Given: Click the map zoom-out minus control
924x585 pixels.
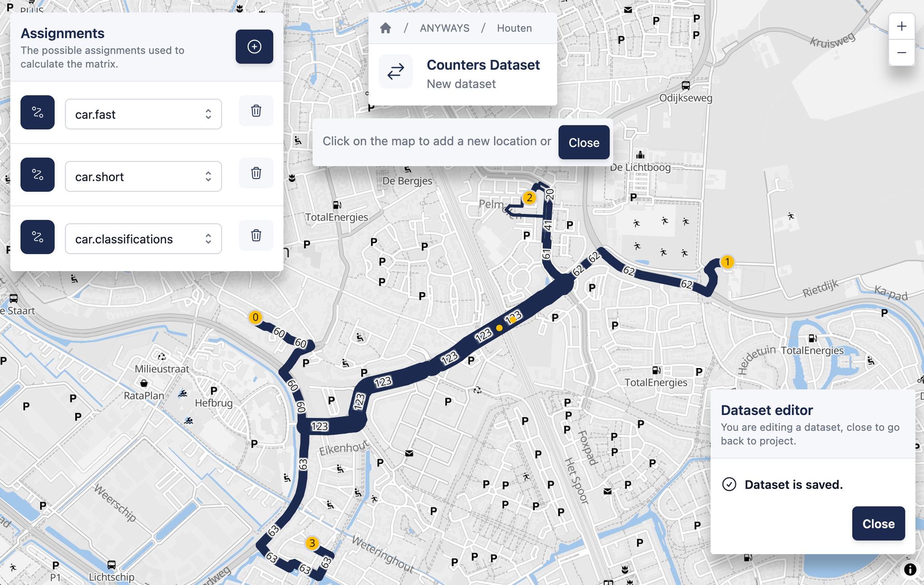Looking at the screenshot, I should click(901, 52).
